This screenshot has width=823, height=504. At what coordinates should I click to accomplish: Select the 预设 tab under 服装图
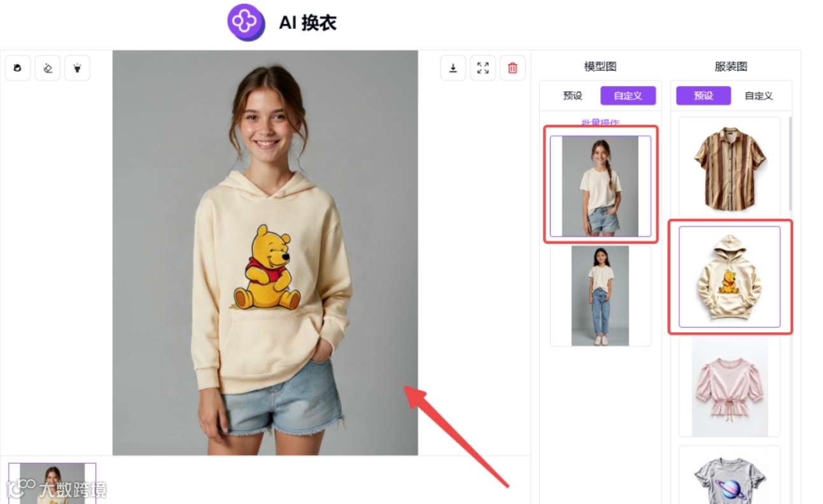click(703, 95)
